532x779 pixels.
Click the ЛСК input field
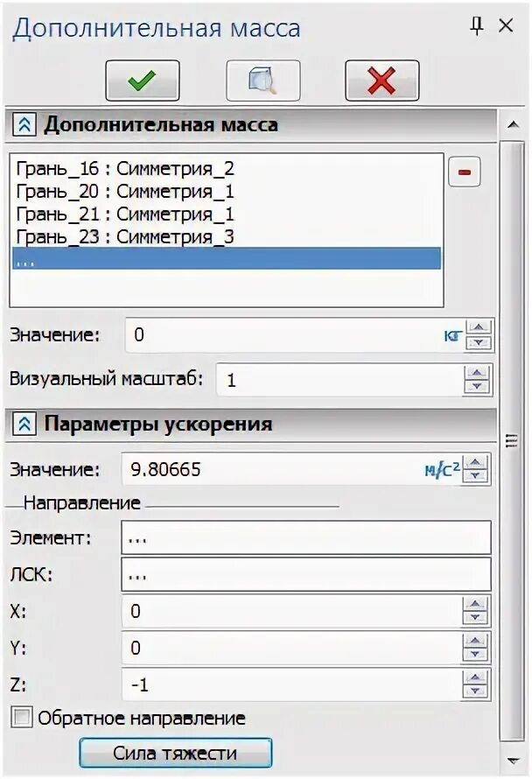click(x=306, y=575)
